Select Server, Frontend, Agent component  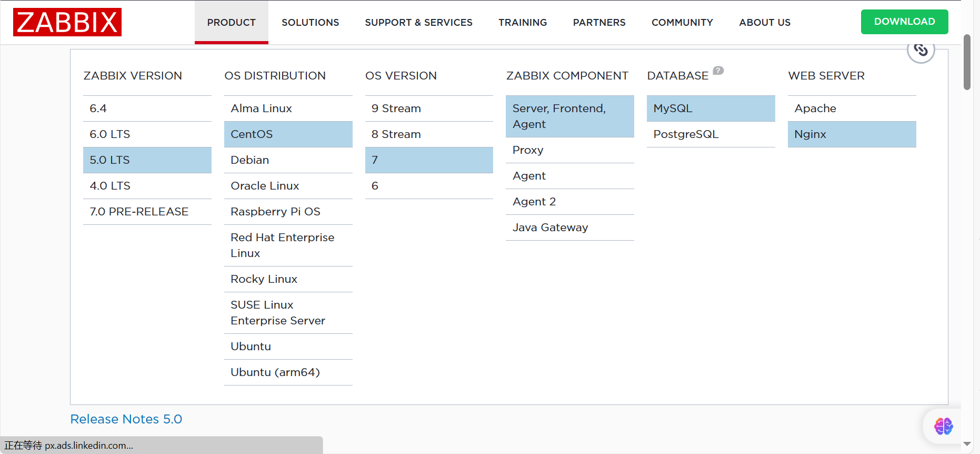570,116
